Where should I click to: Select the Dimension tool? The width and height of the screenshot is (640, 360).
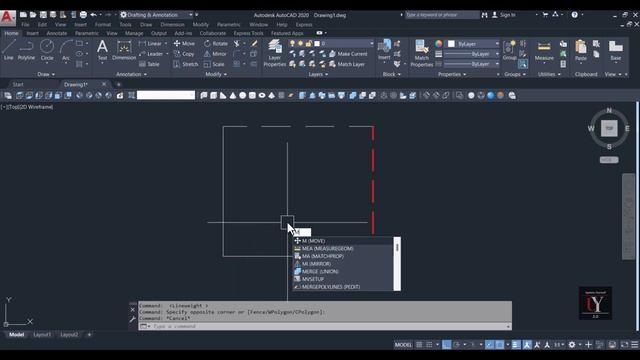pos(124,50)
